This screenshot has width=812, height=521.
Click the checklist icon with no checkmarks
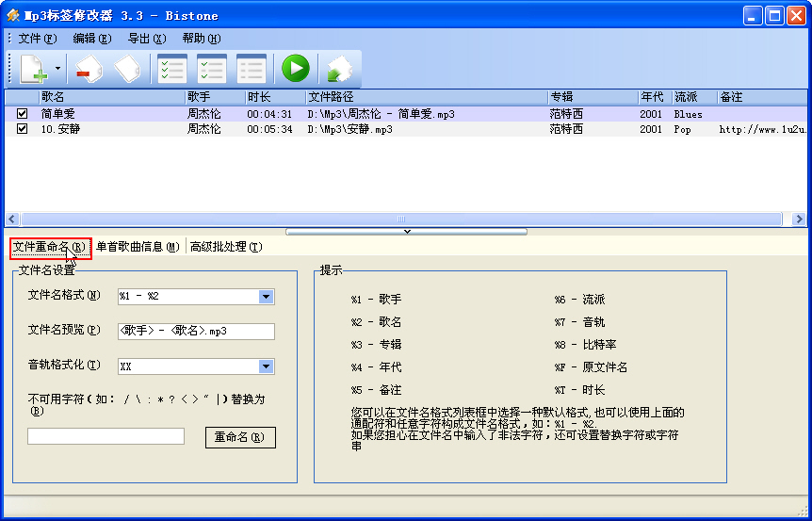[x=251, y=69]
